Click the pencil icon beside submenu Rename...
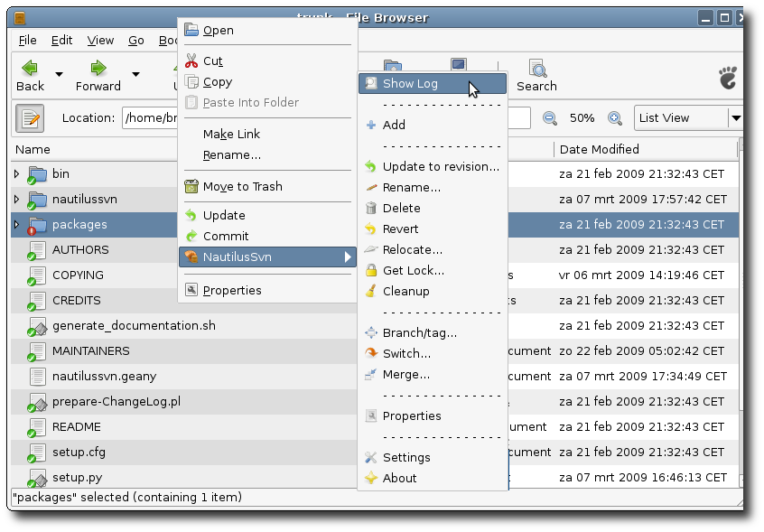764x532 pixels. pyautogui.click(x=371, y=188)
